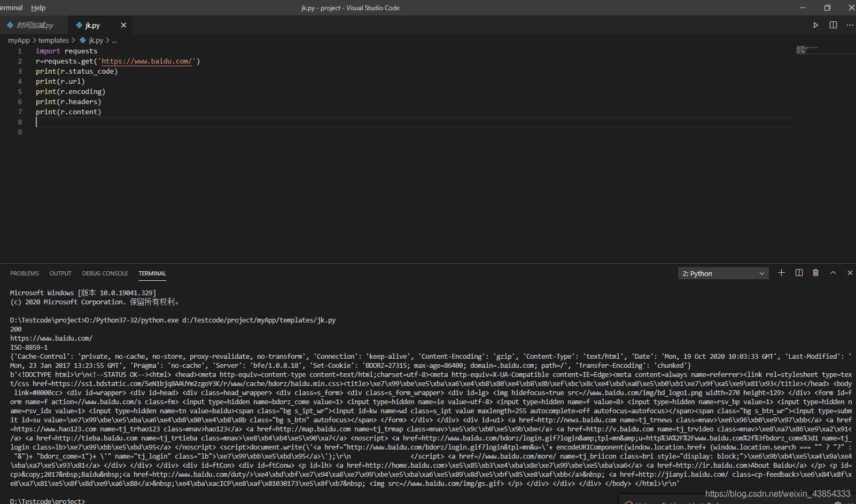
Task: Follow the https://www.baidu.com/ link in code
Action: 146,61
